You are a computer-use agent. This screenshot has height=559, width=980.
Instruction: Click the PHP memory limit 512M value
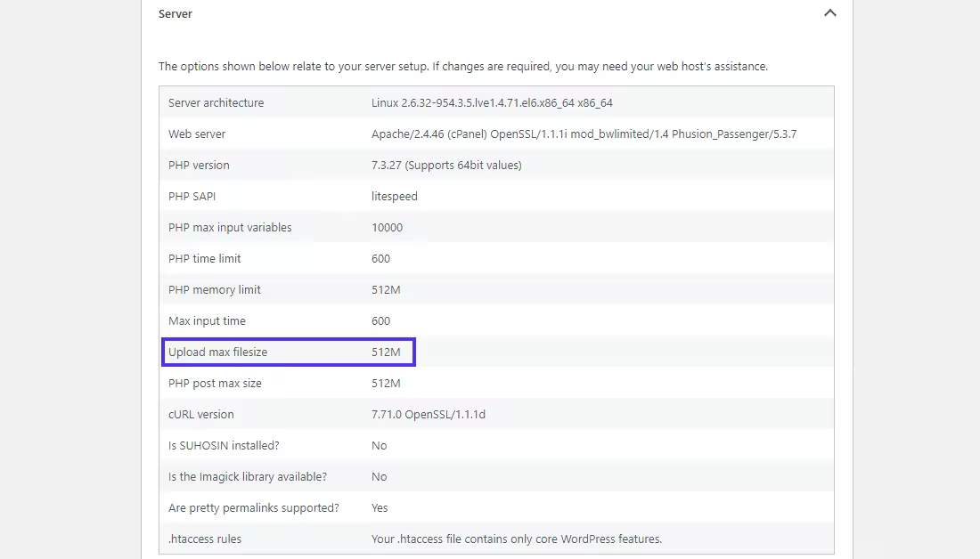(x=386, y=290)
